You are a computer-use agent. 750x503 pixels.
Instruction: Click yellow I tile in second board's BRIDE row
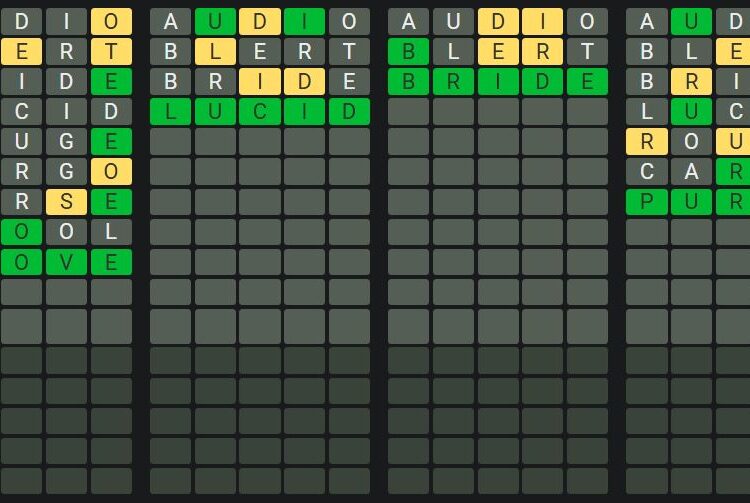point(260,81)
